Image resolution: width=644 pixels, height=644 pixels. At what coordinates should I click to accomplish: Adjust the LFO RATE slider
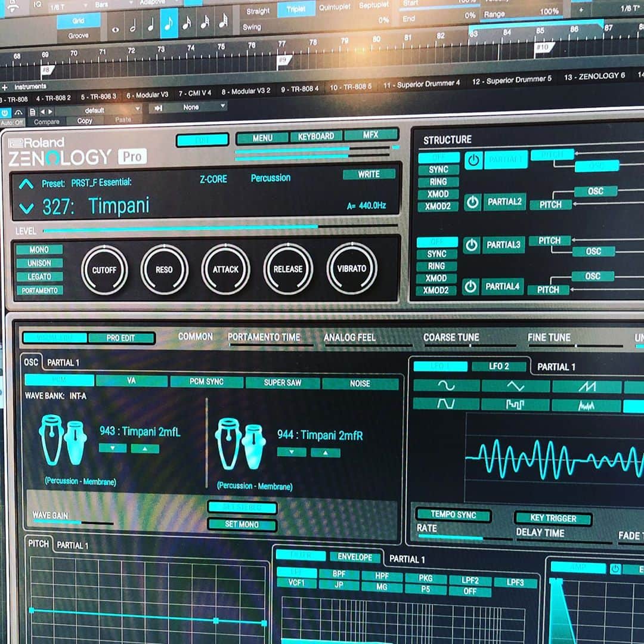(464, 537)
